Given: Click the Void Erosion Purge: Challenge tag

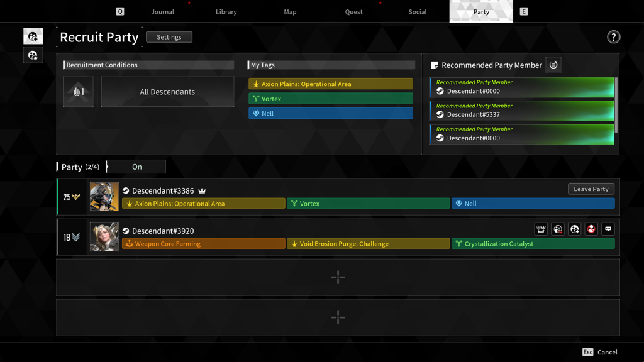Looking at the screenshot, I should (369, 243).
